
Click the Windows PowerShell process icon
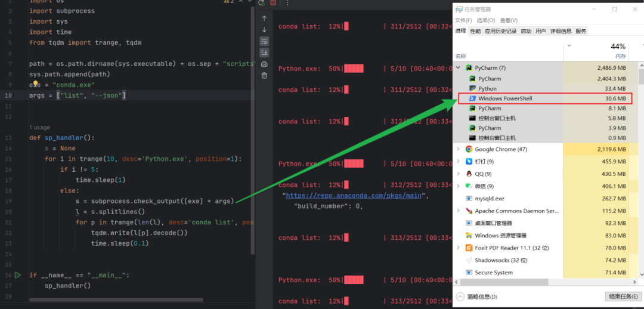tap(473, 98)
